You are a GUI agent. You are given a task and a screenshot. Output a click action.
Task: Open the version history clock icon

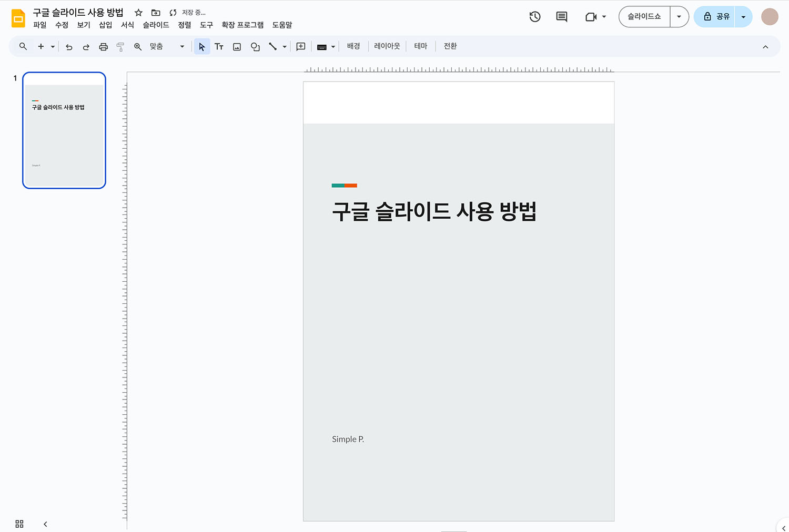click(535, 17)
